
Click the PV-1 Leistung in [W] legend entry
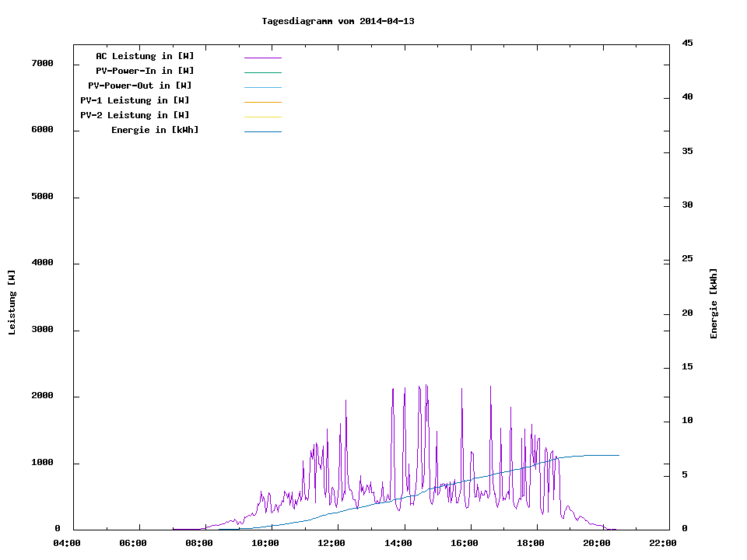pyautogui.click(x=135, y=100)
